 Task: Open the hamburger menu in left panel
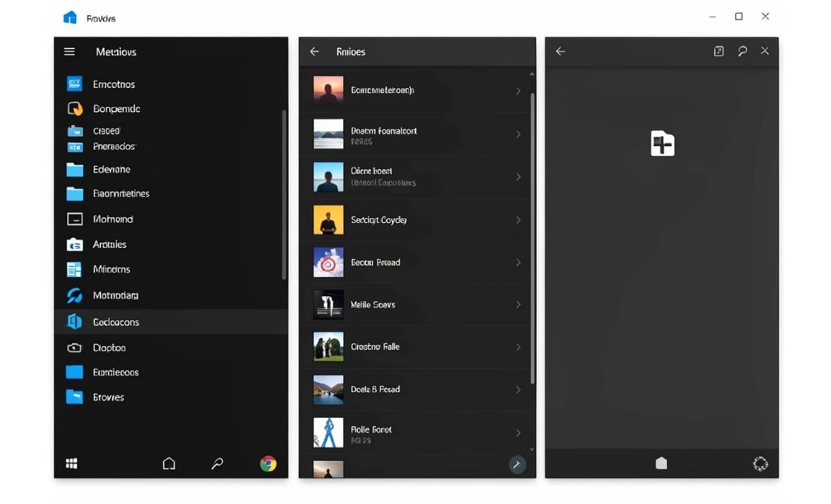pyautogui.click(x=69, y=52)
